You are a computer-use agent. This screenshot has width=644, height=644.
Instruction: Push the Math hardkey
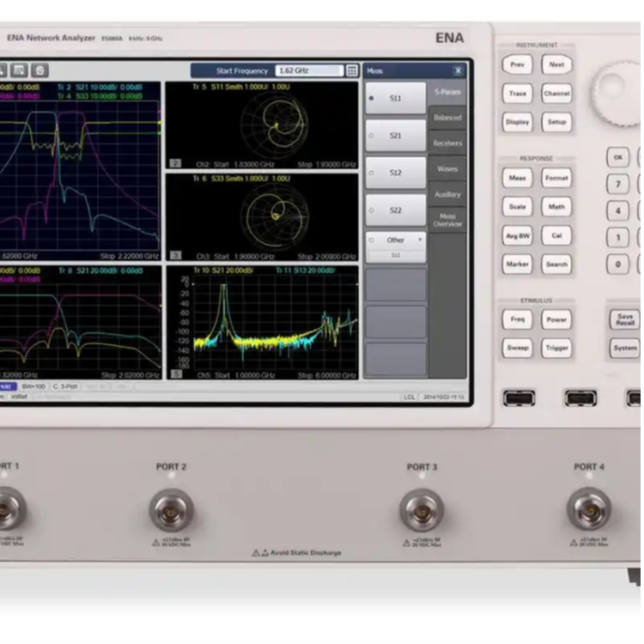556,207
